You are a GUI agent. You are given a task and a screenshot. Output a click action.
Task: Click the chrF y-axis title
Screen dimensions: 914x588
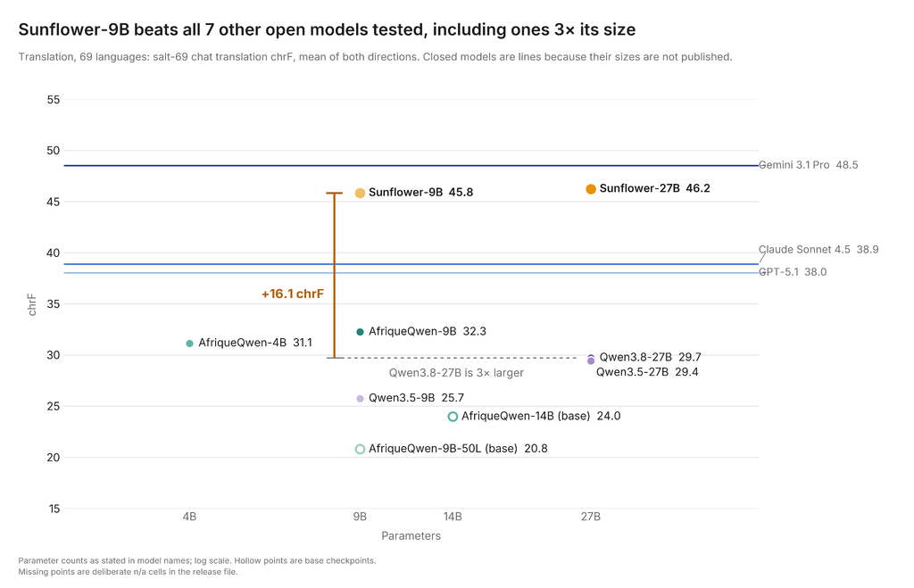[32, 305]
